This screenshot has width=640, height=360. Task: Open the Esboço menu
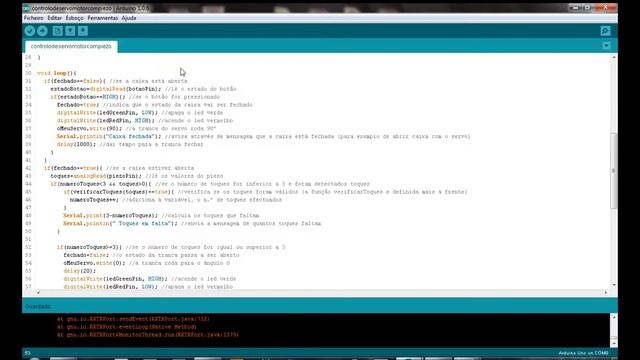click(74, 18)
